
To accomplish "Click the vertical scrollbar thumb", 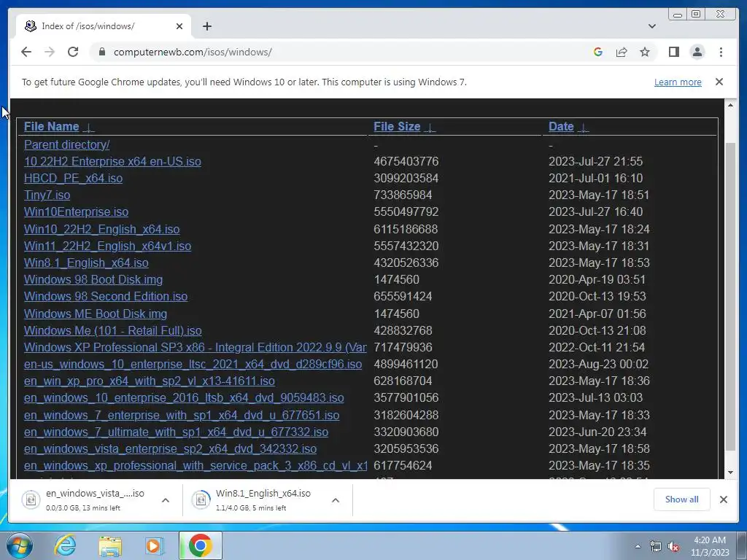I will point(730,296).
